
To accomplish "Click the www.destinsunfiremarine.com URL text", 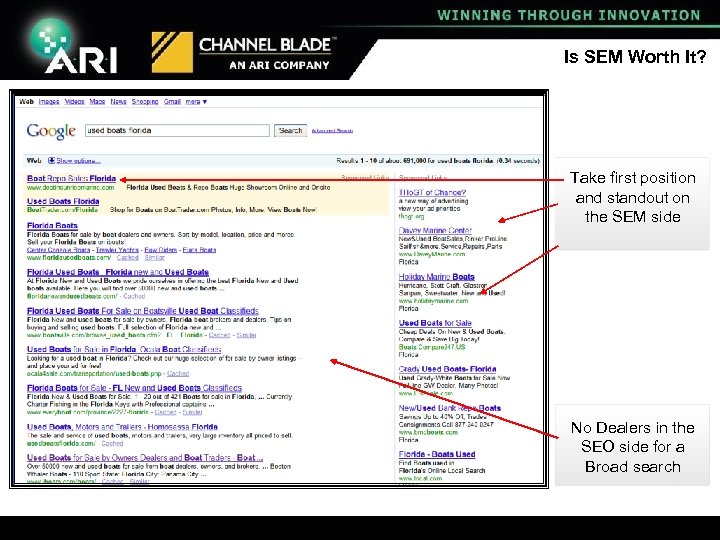I will [70, 187].
